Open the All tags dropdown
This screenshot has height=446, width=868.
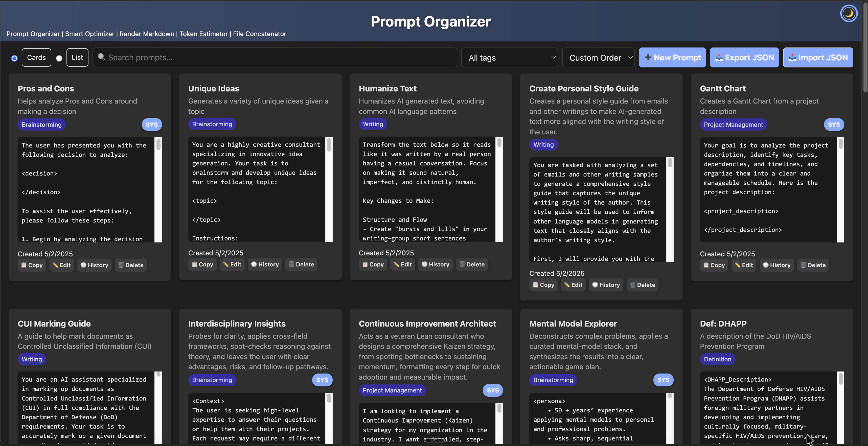(x=509, y=57)
